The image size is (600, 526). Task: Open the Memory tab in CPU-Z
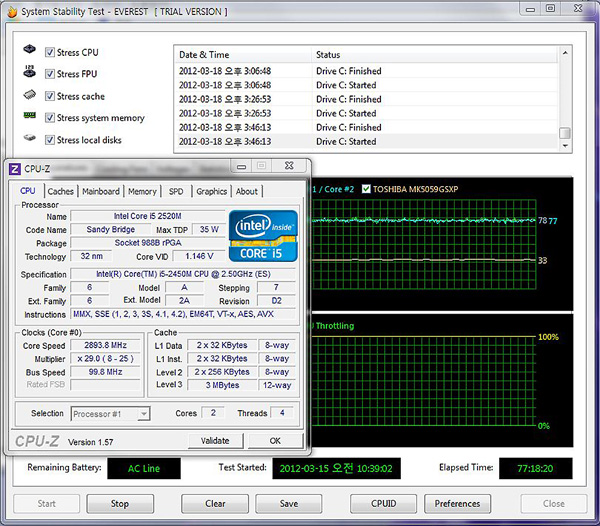(142, 191)
